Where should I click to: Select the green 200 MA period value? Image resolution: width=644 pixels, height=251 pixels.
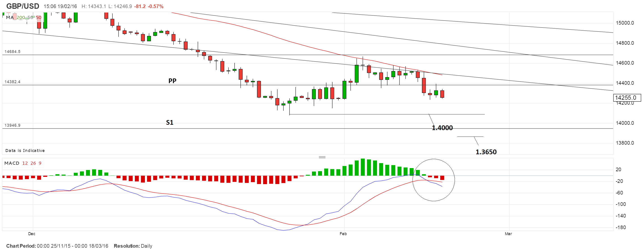point(21,17)
